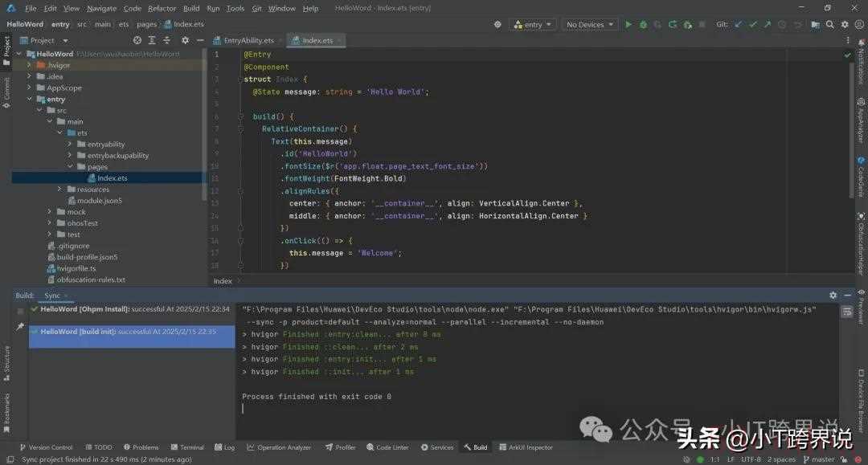Minimize the Build panel with minus icon

point(848,296)
